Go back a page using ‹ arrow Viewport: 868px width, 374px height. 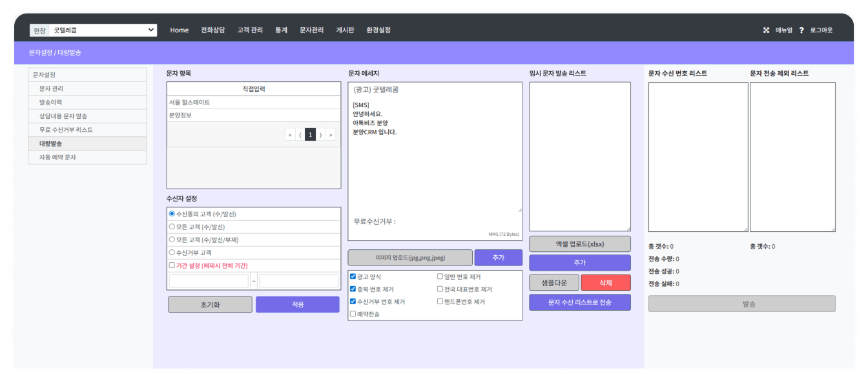click(x=300, y=134)
